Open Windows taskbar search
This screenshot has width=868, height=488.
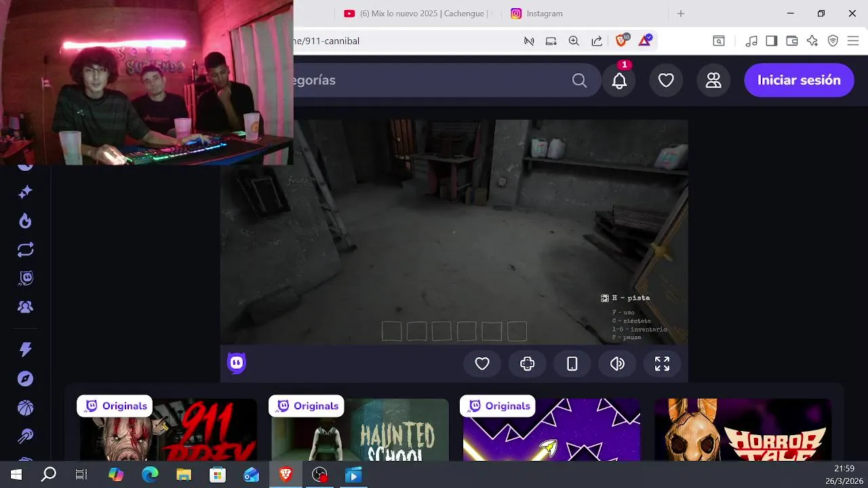49,474
